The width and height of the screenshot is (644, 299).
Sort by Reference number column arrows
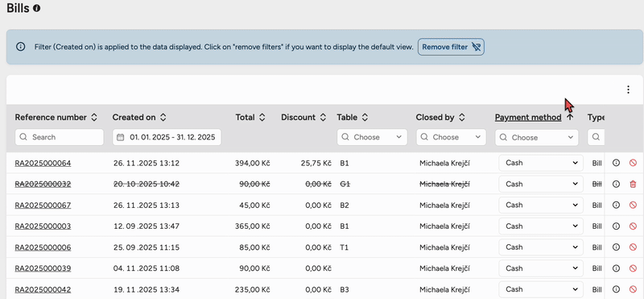[x=94, y=117]
